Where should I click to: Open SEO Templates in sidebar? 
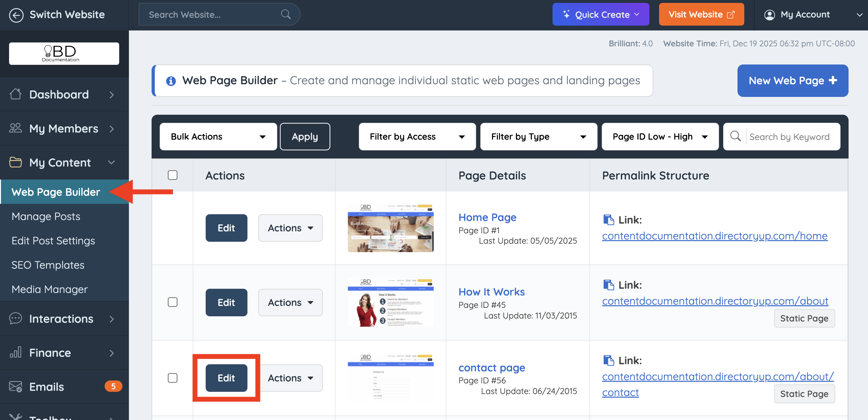coord(48,265)
